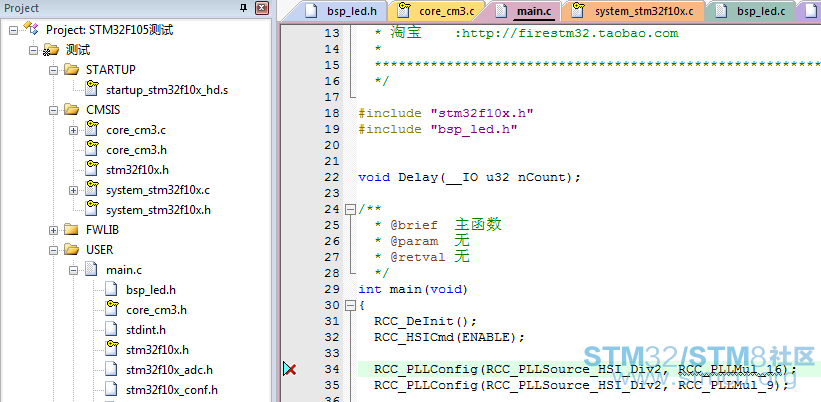Select the STARTUP folder icon
This screenshot has width=821, height=402.
tap(71, 70)
